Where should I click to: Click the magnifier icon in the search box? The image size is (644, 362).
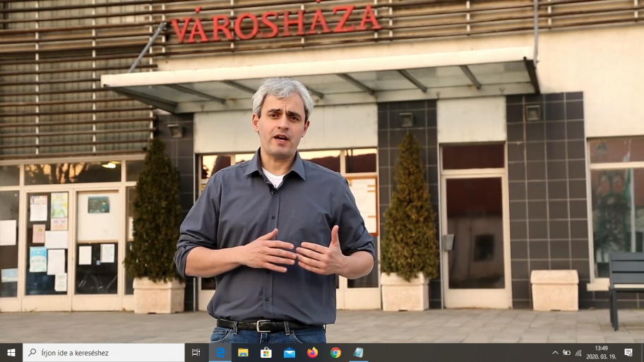click(32, 352)
